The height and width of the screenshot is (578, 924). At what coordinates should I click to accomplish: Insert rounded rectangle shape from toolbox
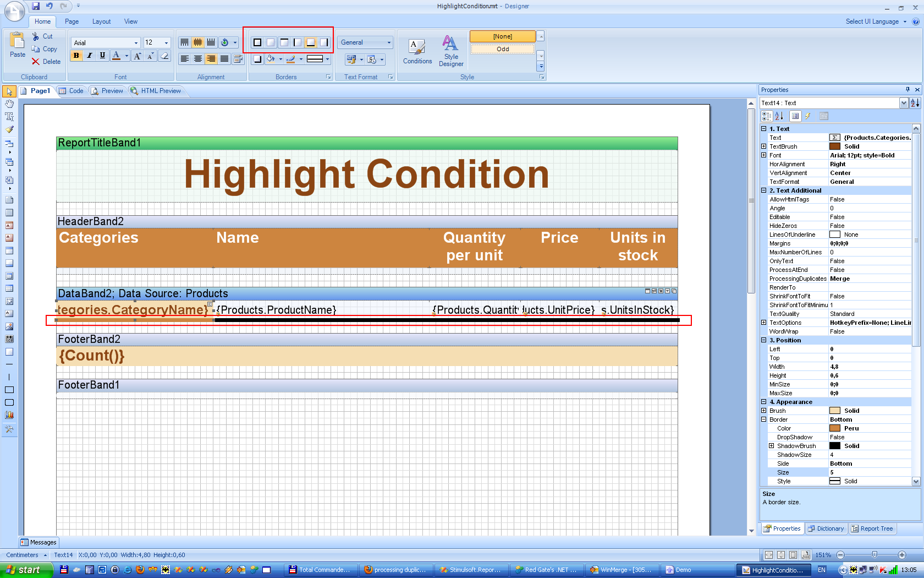pyautogui.click(x=9, y=402)
